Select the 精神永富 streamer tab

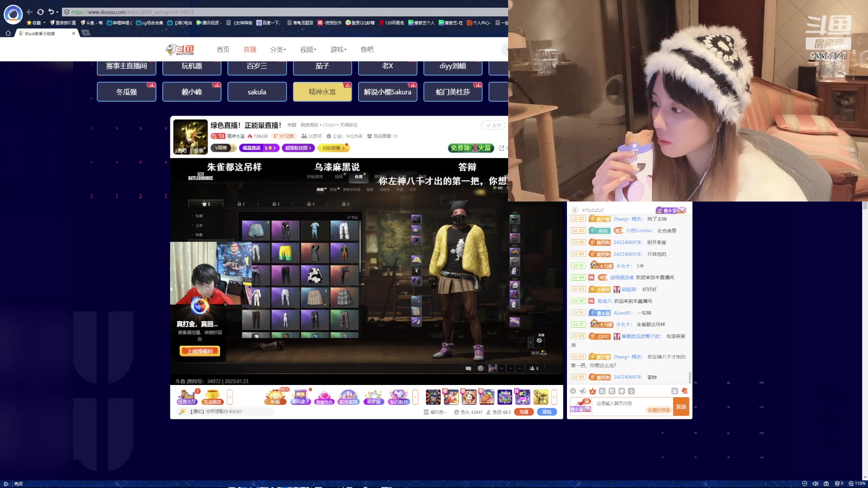322,92
